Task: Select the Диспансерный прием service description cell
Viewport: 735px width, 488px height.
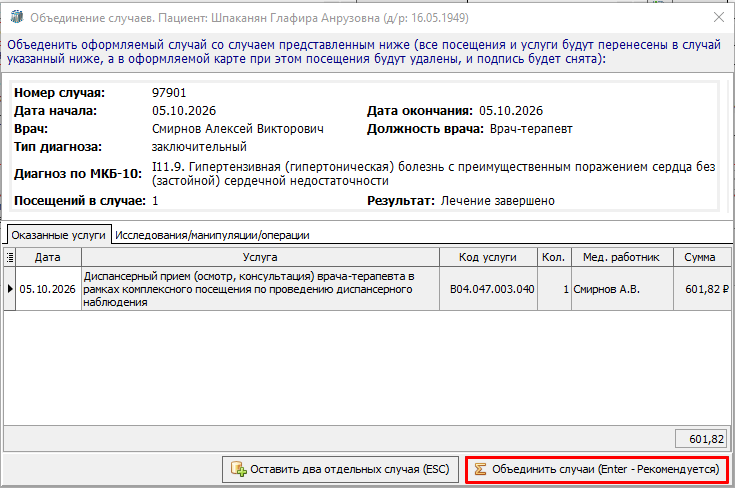Action: pyautogui.click(x=260, y=289)
